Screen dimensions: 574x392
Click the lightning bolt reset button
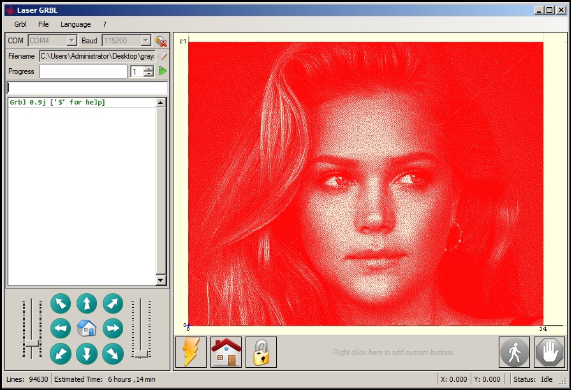click(191, 352)
